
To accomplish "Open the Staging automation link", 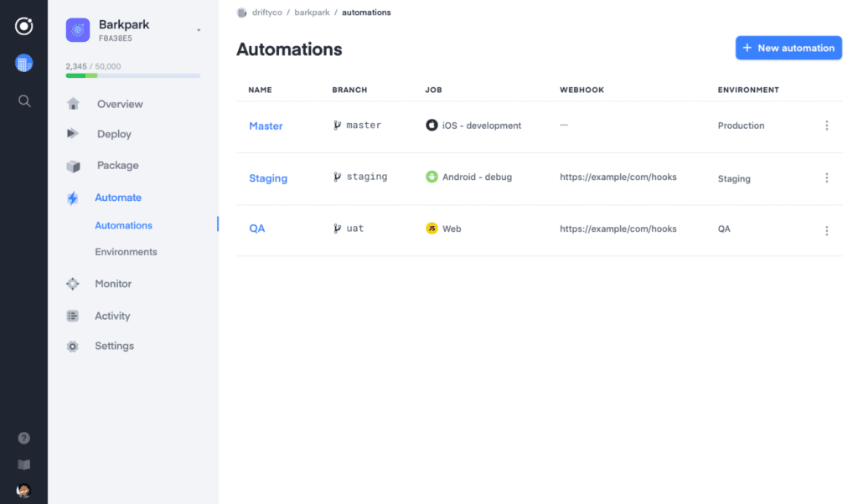I will point(267,178).
